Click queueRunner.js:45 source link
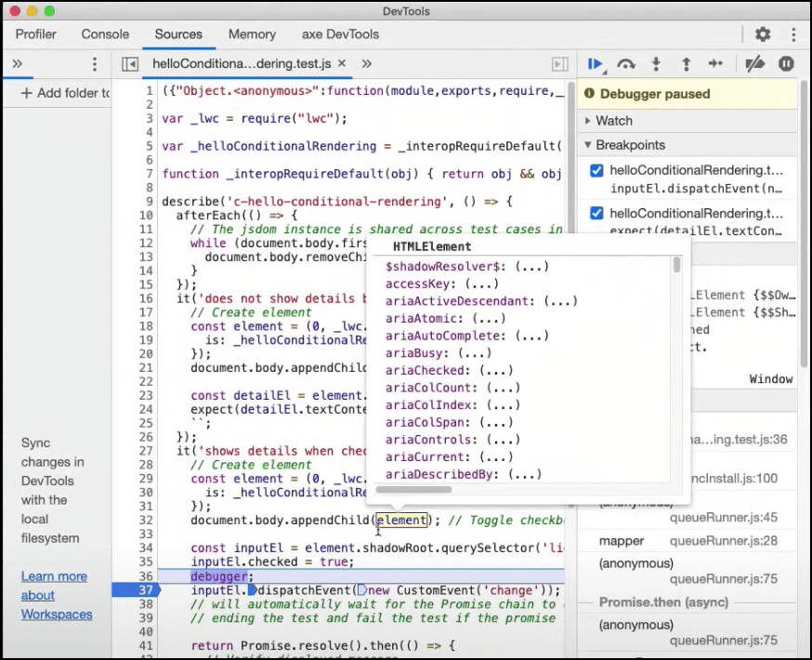This screenshot has width=812, height=660. pyautogui.click(x=724, y=517)
